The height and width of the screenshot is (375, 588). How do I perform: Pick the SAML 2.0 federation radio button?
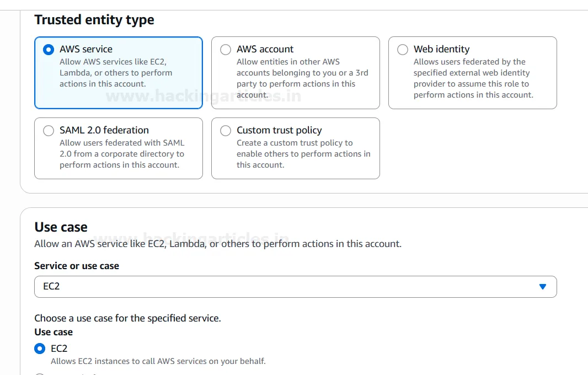pos(49,131)
